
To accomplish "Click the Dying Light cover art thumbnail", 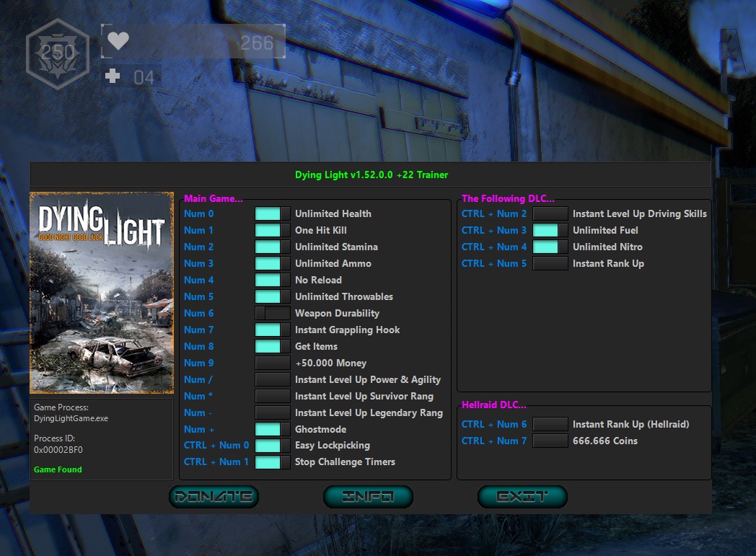I will click(x=102, y=293).
